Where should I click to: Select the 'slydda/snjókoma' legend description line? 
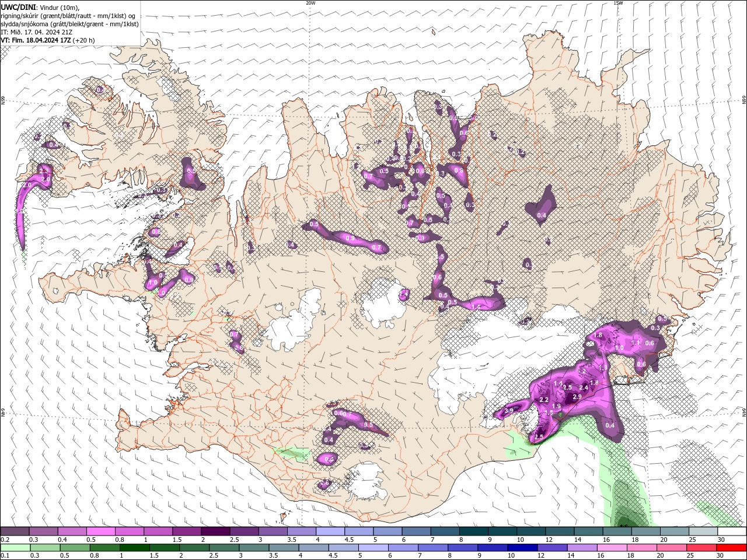coord(70,24)
